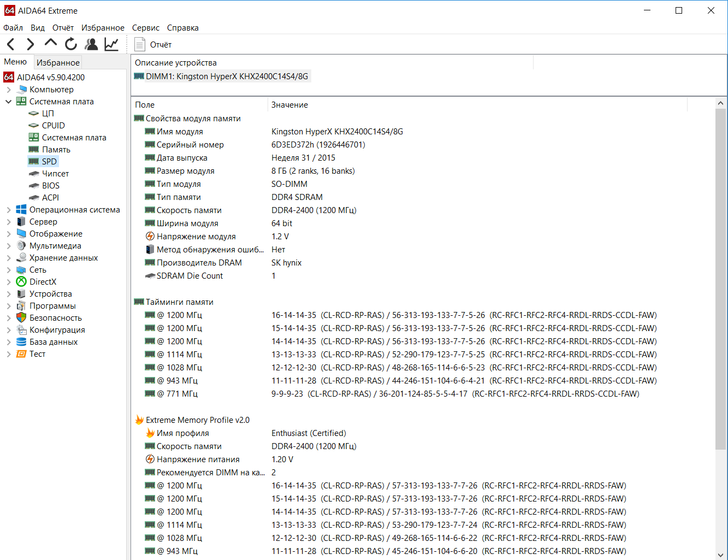Viewport: 728px width, 560px height.
Task: Click the Устройства icon in the tree
Action: coord(21,294)
